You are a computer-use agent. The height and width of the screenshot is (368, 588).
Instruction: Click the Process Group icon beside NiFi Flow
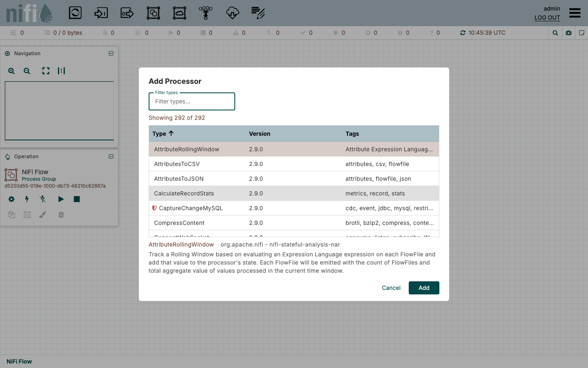coord(11,175)
